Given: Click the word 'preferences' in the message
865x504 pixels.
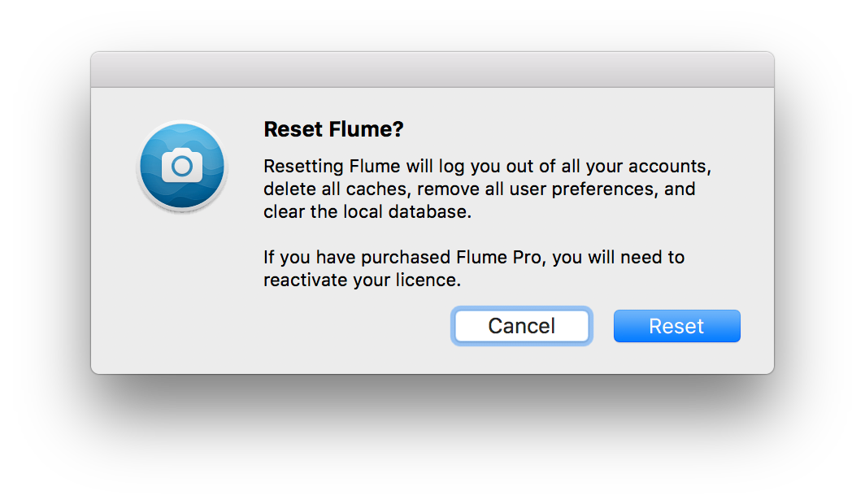Looking at the screenshot, I should (x=605, y=190).
